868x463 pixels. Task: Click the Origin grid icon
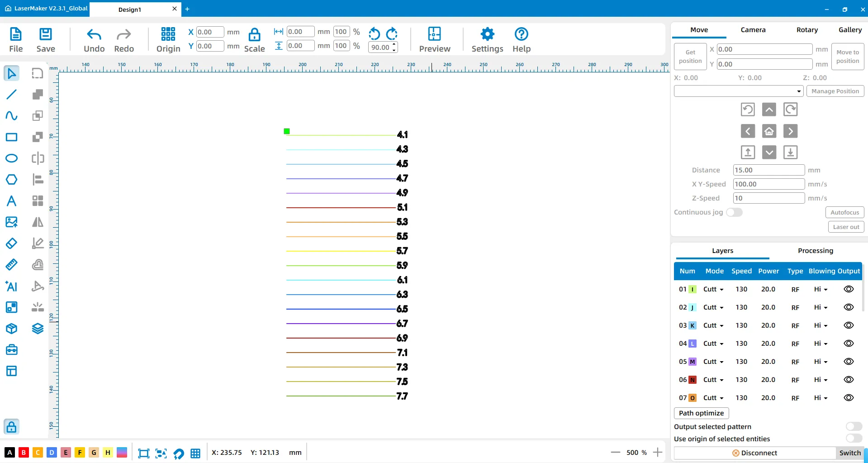tap(168, 34)
